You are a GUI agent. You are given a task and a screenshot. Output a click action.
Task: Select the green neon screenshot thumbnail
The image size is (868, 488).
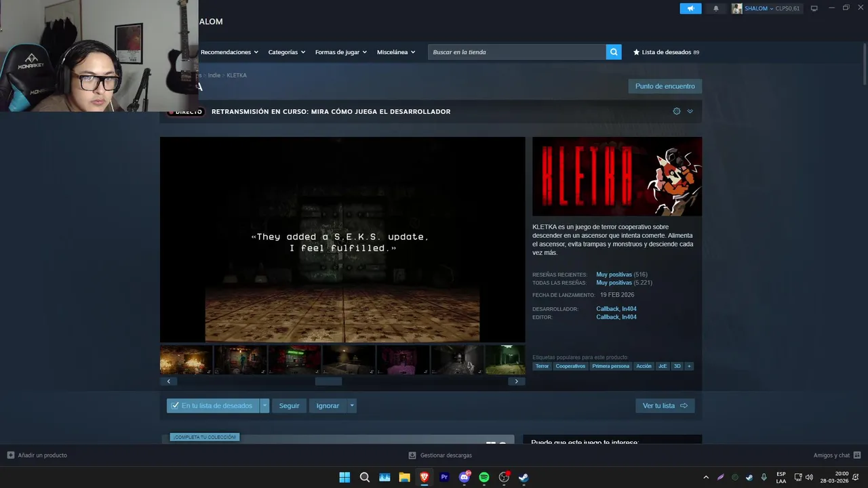point(294,360)
